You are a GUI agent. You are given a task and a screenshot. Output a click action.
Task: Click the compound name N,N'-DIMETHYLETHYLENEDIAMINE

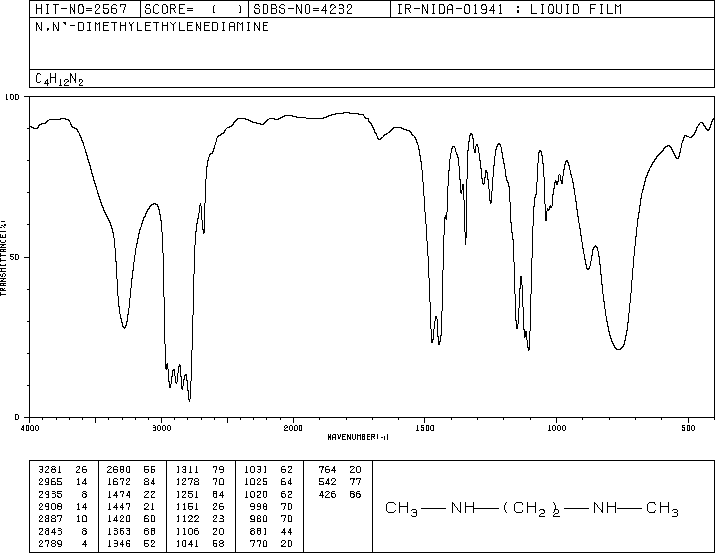point(152,27)
